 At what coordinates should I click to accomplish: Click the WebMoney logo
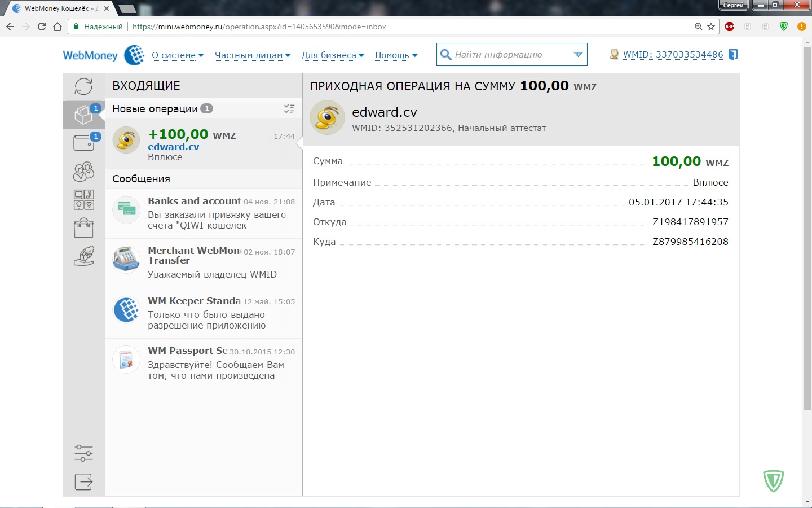tap(104, 55)
